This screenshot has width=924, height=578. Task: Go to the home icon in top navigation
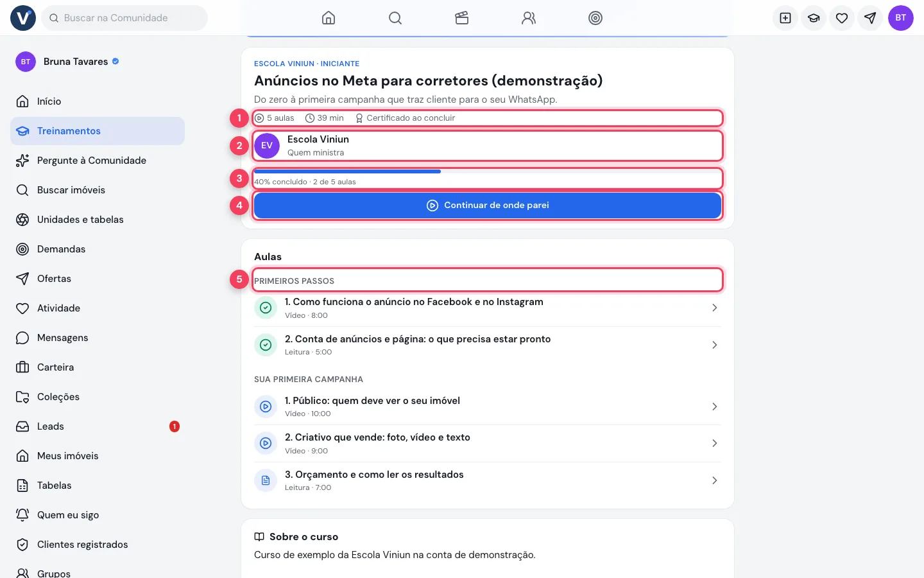pyautogui.click(x=329, y=18)
